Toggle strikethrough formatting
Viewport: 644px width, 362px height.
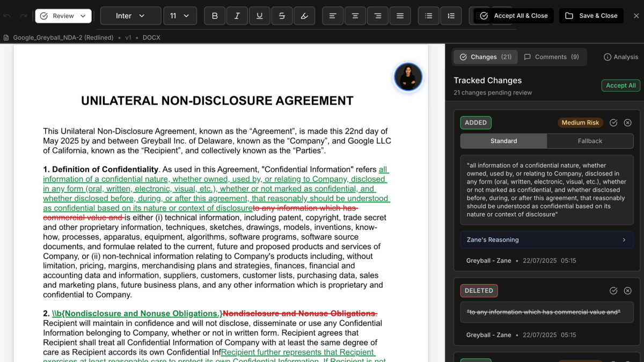pos(282,16)
